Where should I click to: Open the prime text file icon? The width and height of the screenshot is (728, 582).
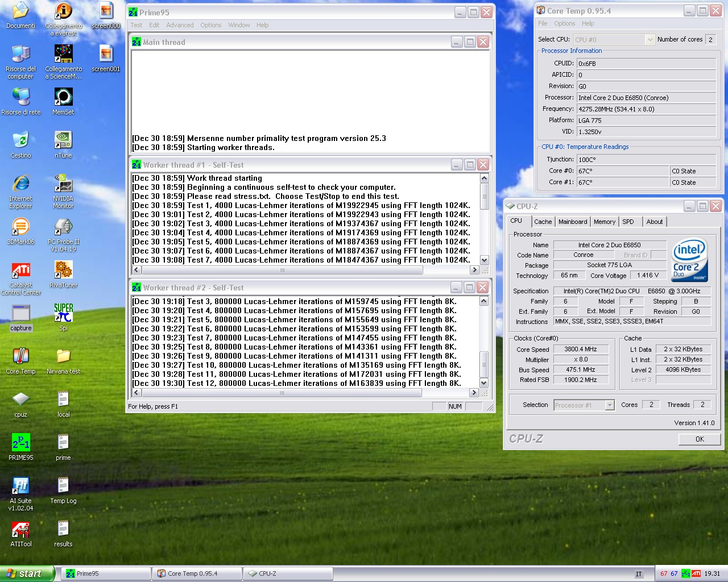tap(63, 448)
